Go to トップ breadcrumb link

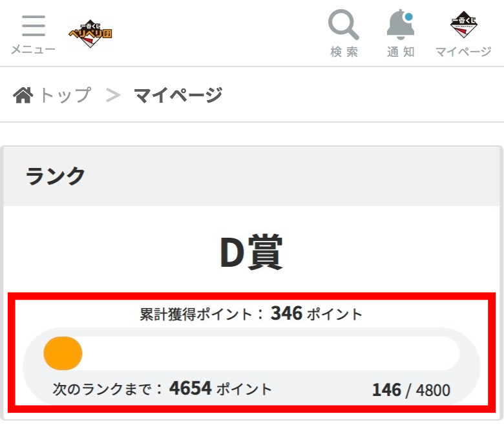click(x=65, y=95)
